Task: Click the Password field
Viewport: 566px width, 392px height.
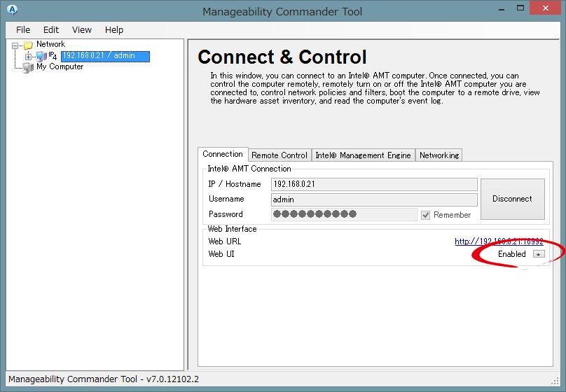Action: [344, 214]
